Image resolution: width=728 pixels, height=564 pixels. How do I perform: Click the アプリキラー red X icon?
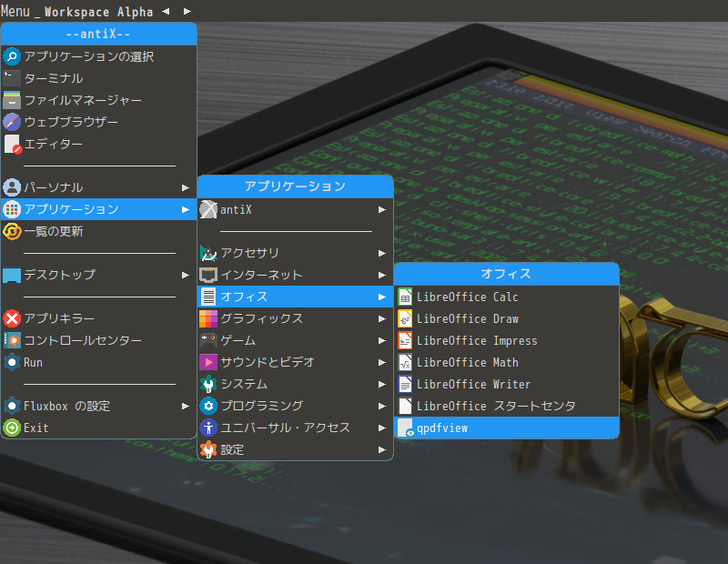coord(12,318)
